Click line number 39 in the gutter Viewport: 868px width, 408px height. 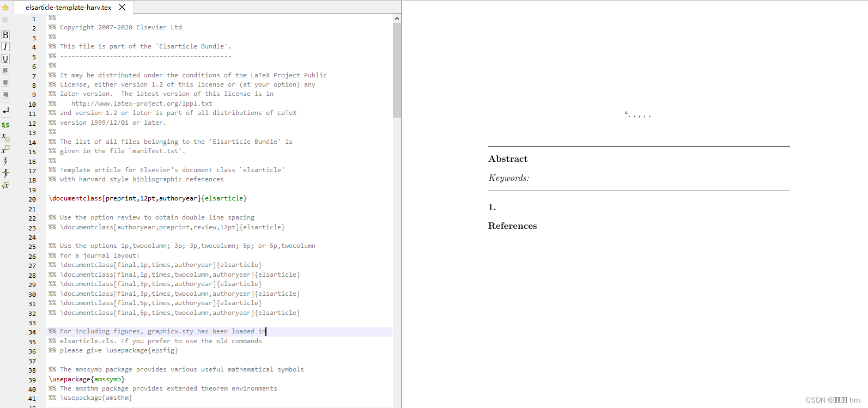[32, 380]
